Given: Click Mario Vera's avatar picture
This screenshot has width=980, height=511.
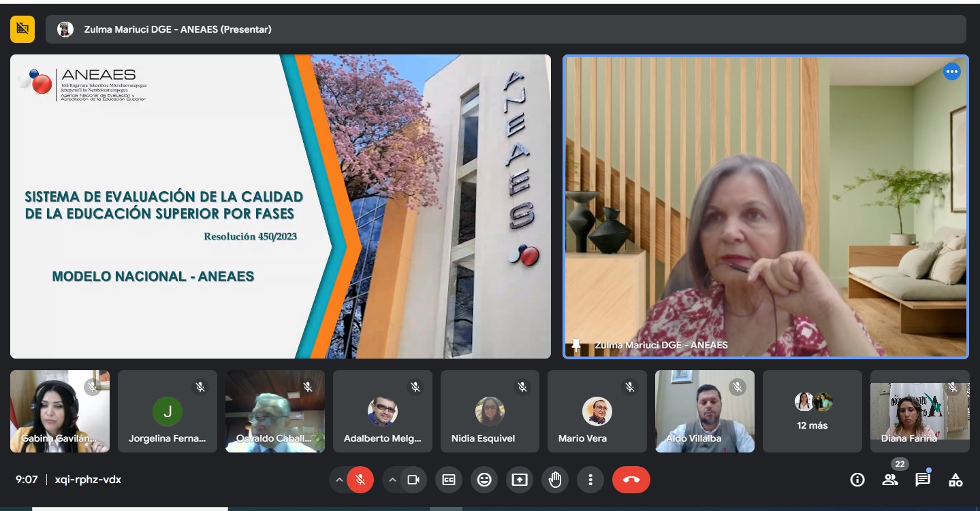Looking at the screenshot, I should tap(597, 411).
